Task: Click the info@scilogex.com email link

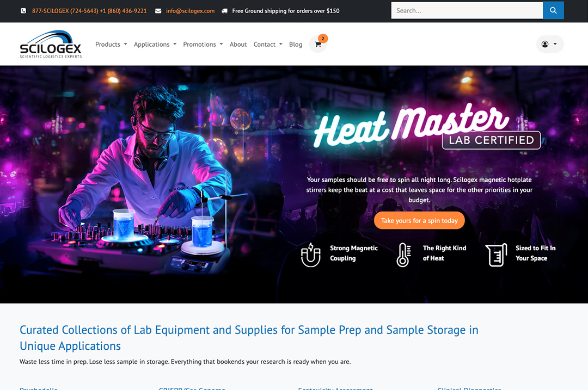Action: 190,11
